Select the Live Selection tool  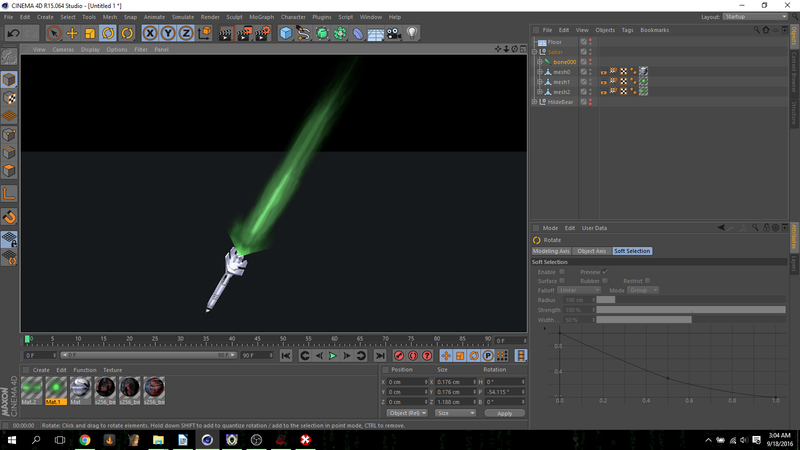[x=54, y=34]
